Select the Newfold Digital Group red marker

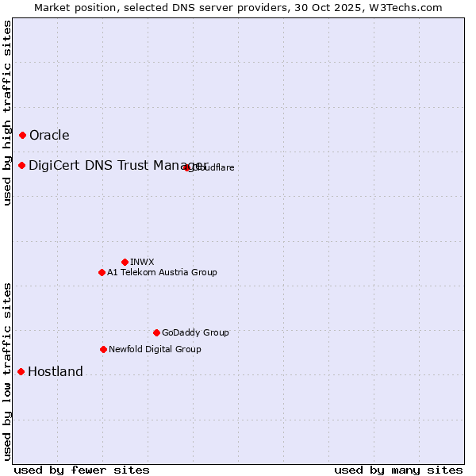(103, 349)
